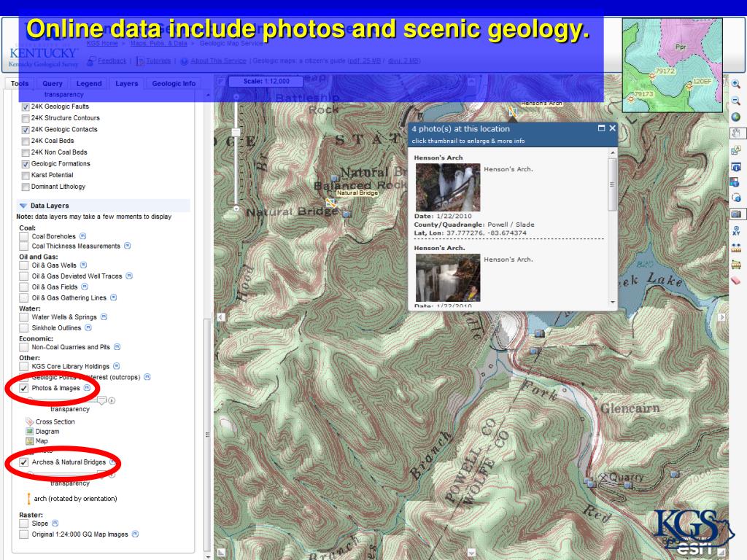Viewport: 747px width, 560px height.
Task: Open the Tools tab
Action: (20, 83)
